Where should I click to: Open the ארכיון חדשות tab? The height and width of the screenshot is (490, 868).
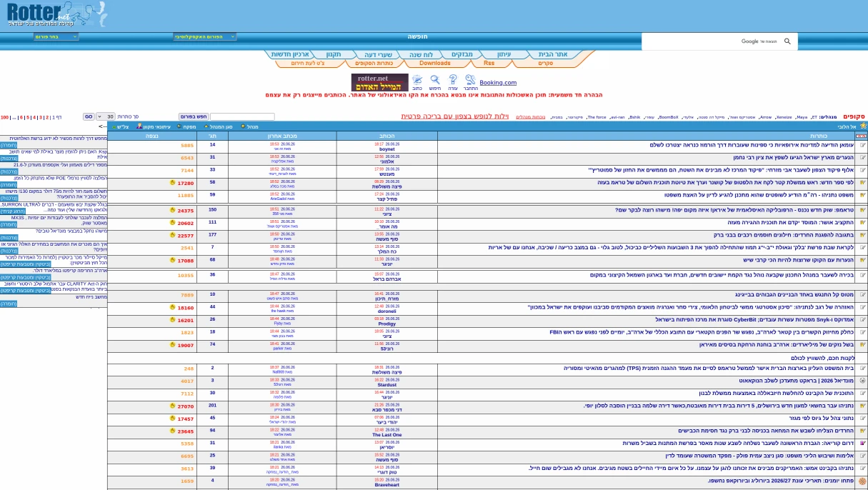pyautogui.click(x=290, y=54)
